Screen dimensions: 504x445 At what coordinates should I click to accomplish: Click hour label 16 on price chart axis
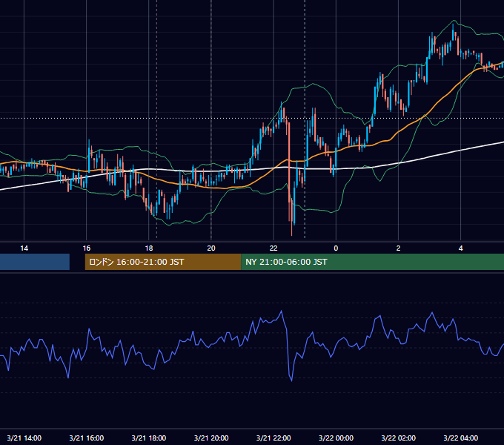(87, 248)
